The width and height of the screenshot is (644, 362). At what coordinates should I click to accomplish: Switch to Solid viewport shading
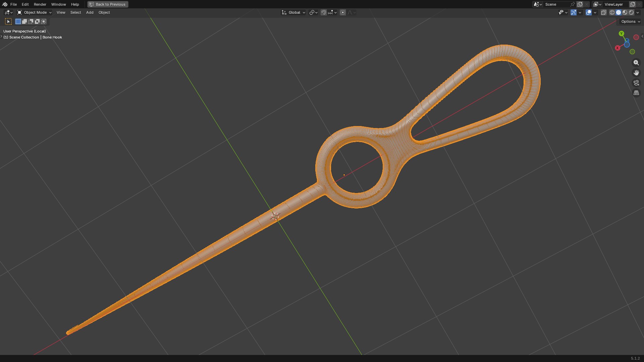pos(619,12)
